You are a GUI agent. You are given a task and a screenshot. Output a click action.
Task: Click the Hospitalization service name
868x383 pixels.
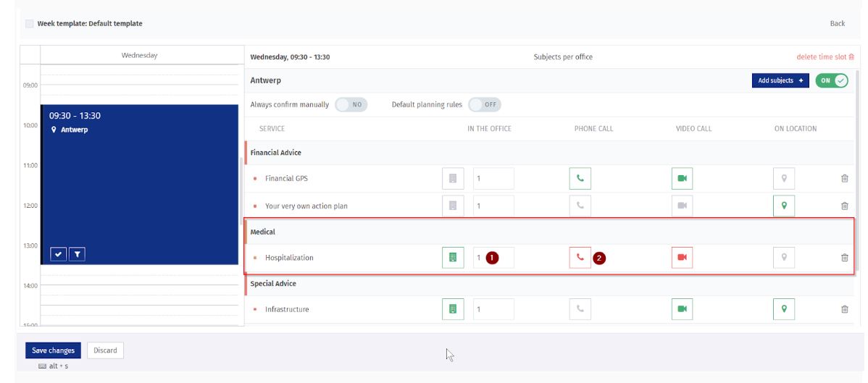pos(289,258)
